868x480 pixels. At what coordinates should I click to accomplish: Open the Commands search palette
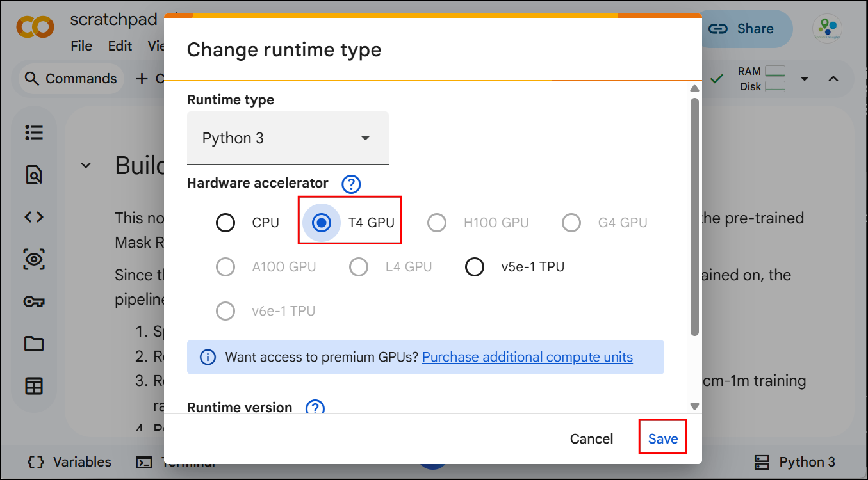71,79
